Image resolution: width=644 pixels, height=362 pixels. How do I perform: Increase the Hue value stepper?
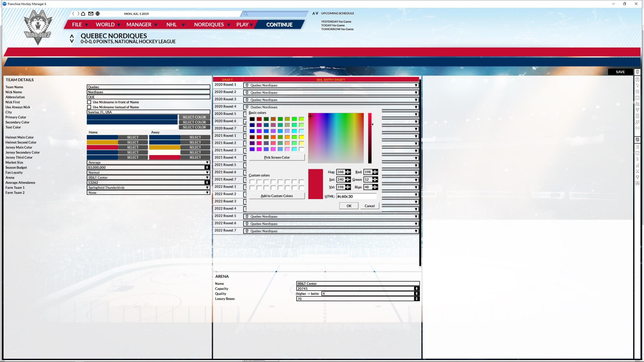348,171
